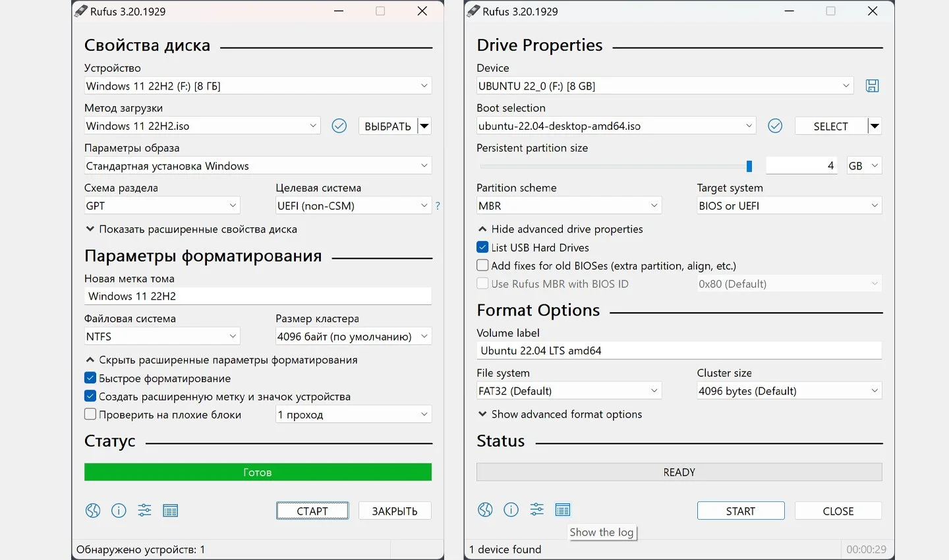Check the Проверить на плохие блоки box
This screenshot has width=949, height=560.
[x=90, y=414]
